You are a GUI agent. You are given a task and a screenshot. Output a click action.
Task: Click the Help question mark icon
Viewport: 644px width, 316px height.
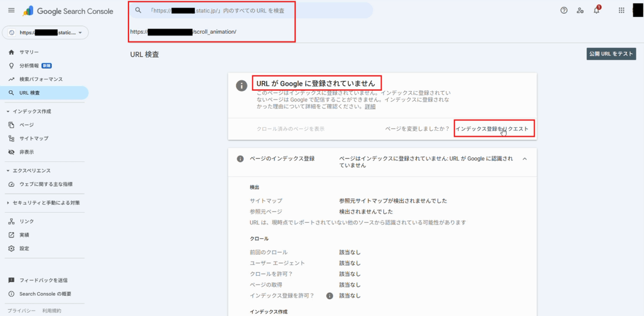(564, 10)
